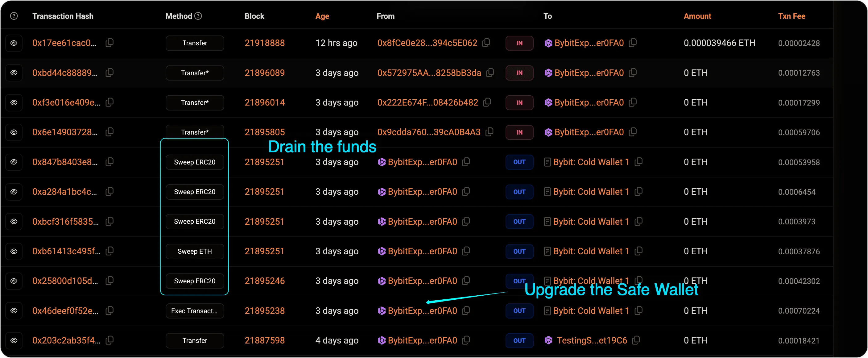The image size is (868, 358).
Task: Open block 21895238 page
Action: click(x=265, y=311)
